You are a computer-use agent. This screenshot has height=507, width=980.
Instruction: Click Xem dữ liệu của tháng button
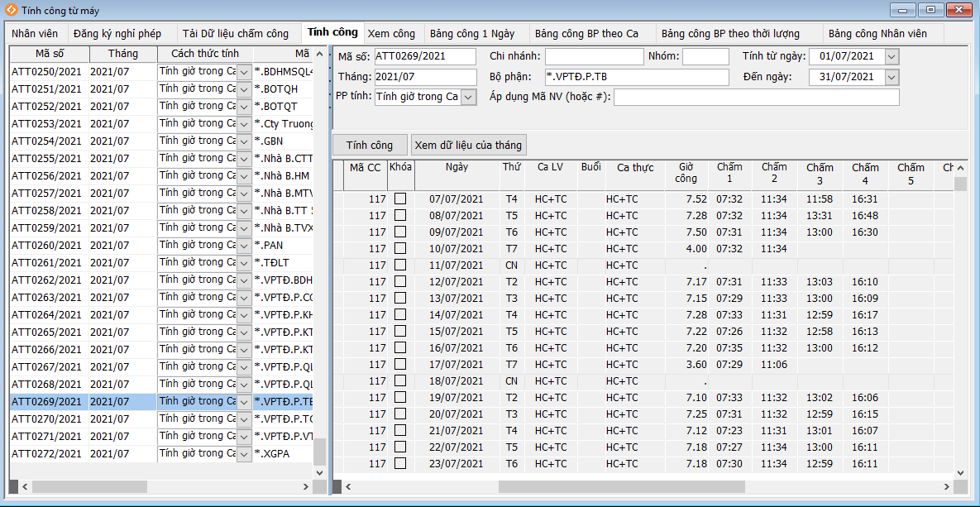pyautogui.click(x=468, y=145)
